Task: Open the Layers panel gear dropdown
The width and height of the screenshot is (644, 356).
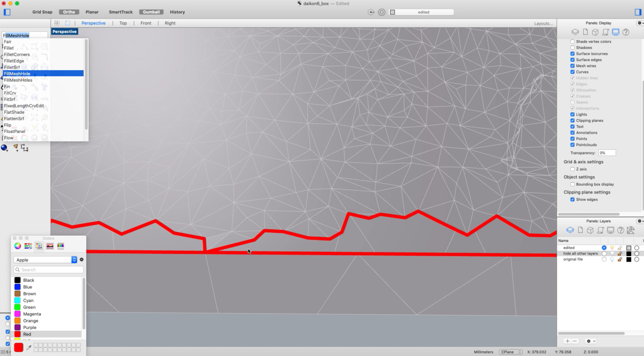Action: (640, 221)
